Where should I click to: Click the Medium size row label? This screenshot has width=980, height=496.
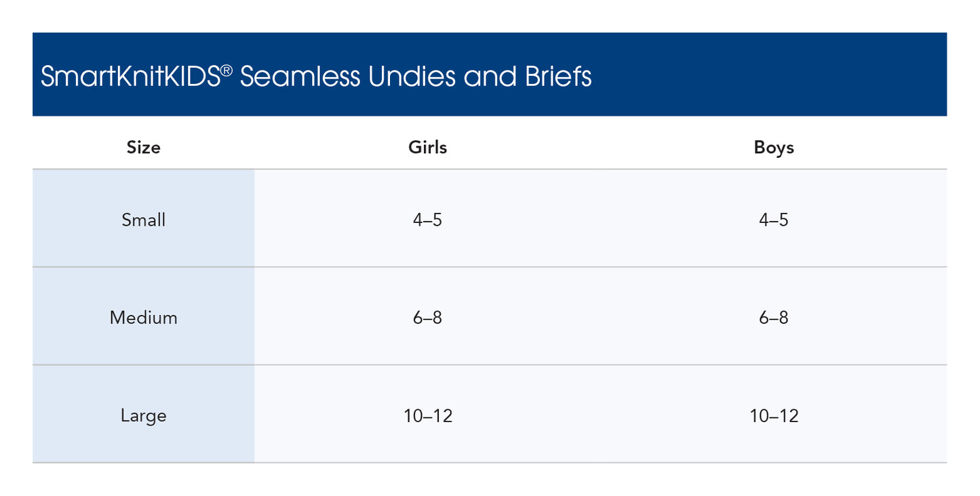click(x=143, y=317)
